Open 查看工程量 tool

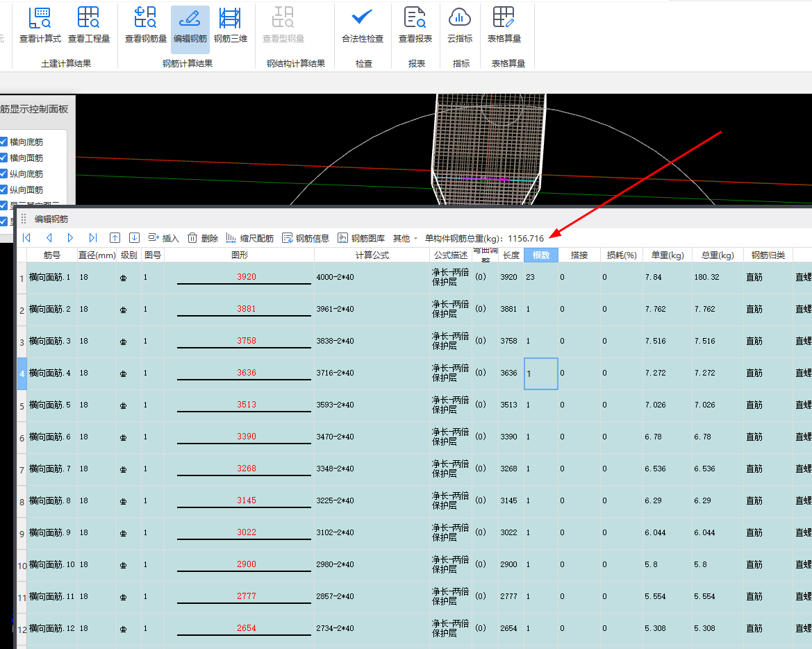click(88, 25)
